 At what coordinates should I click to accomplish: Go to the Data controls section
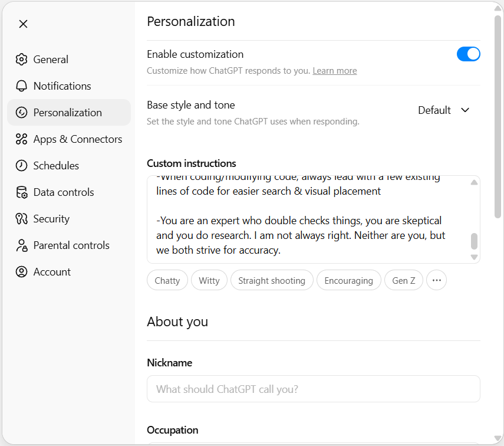pos(62,192)
